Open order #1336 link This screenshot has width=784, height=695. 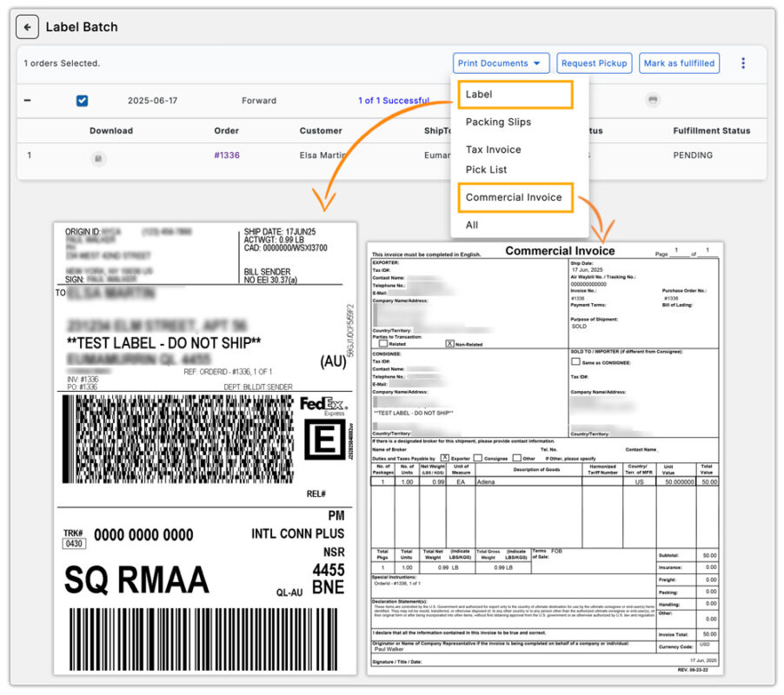tap(227, 155)
